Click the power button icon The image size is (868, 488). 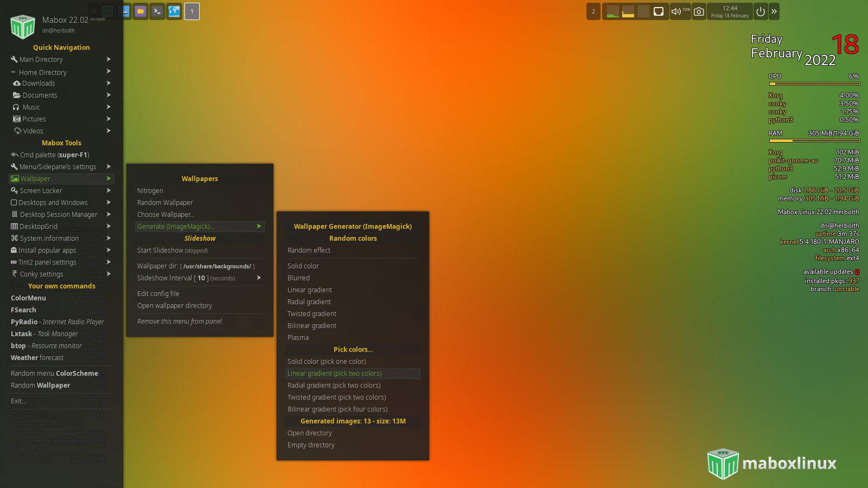coord(761,11)
